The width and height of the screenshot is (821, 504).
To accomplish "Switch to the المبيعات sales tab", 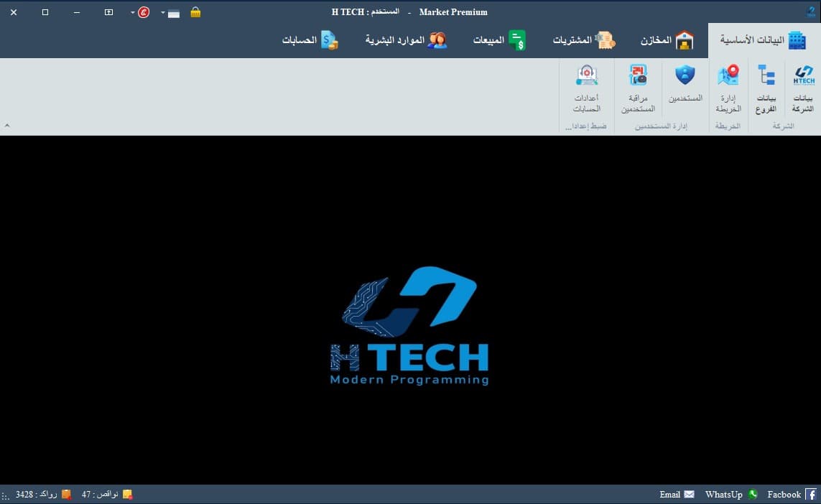I will pyautogui.click(x=499, y=40).
